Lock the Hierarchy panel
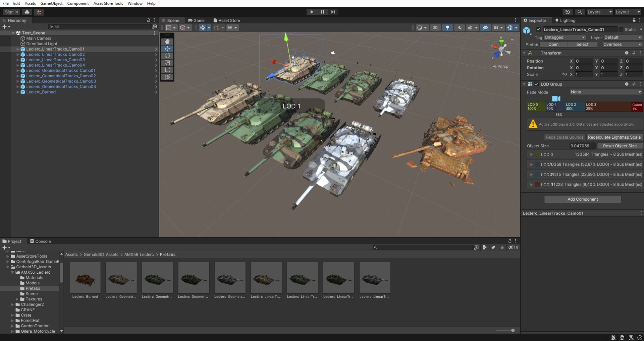Viewport: 644px width, 341px height. click(148, 20)
